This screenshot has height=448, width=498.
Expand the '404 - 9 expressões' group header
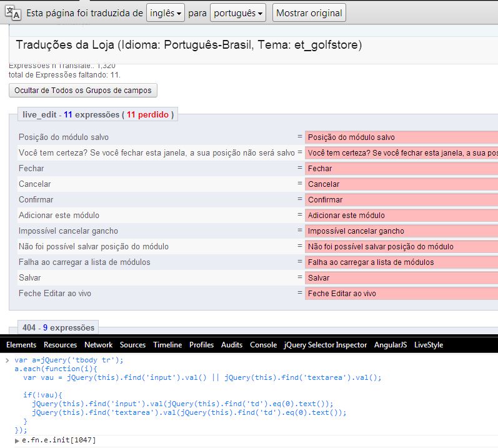(58, 327)
